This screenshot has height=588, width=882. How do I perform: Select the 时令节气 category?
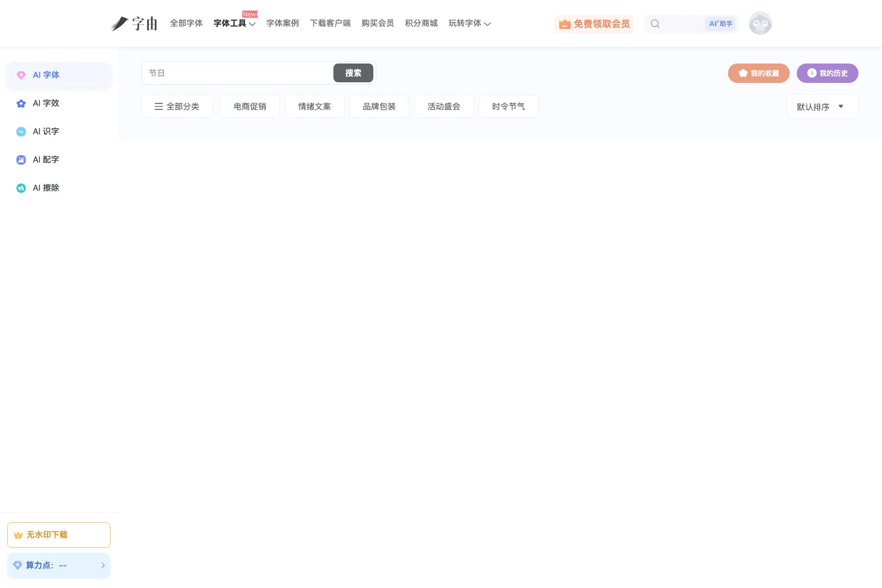pos(509,106)
